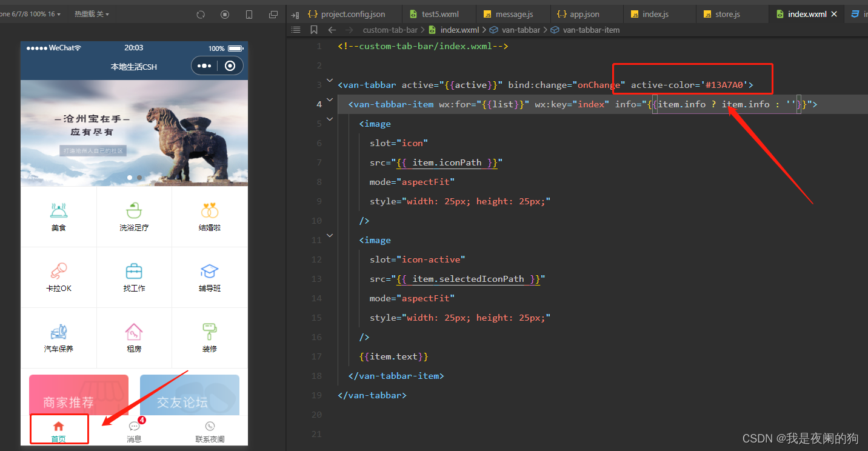
Task: Open the 热重载 关 dropdown
Action: (92, 14)
